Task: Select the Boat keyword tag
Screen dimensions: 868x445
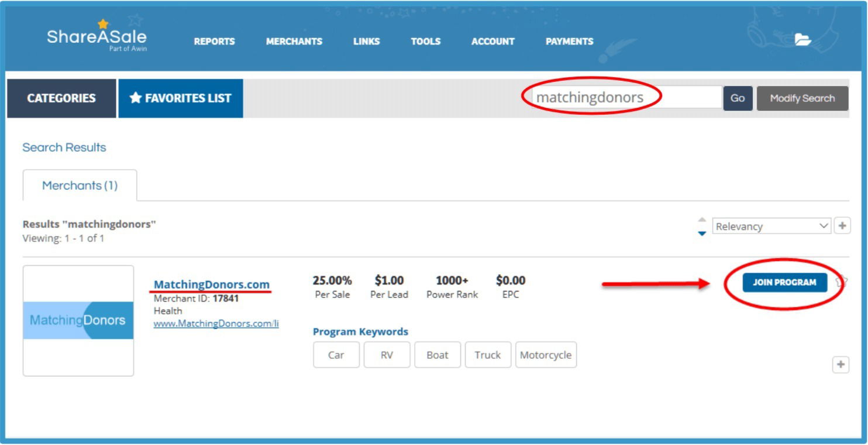Action: [438, 355]
